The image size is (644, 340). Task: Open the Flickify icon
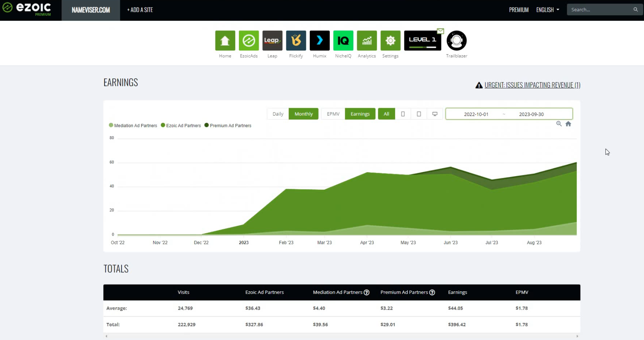point(296,40)
